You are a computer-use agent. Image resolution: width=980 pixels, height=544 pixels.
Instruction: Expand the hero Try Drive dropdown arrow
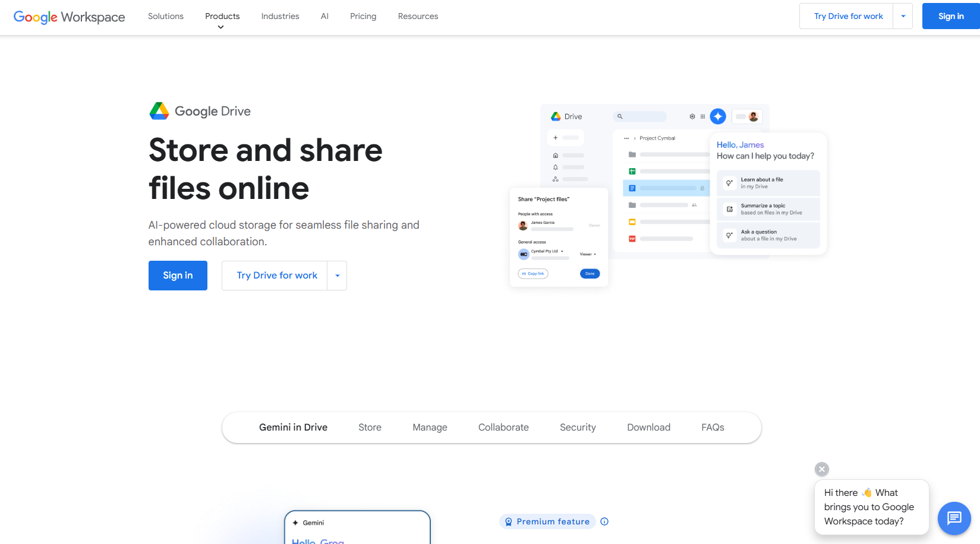(x=337, y=276)
